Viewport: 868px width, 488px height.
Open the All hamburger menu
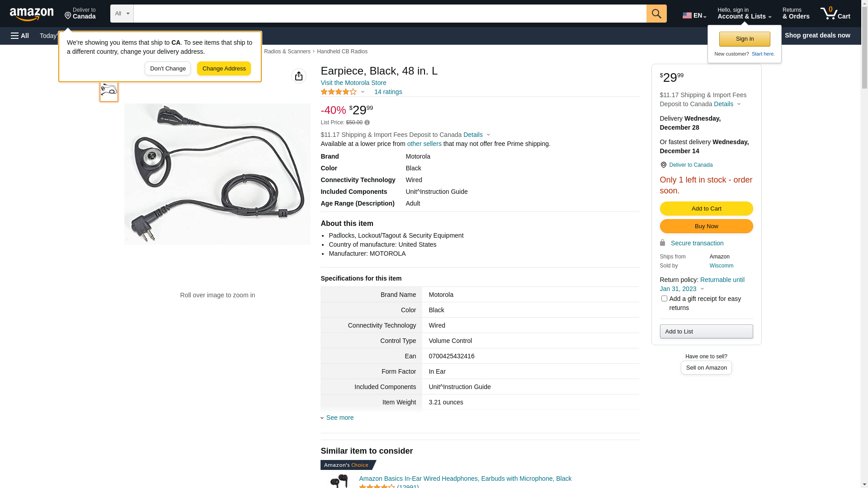(20, 36)
